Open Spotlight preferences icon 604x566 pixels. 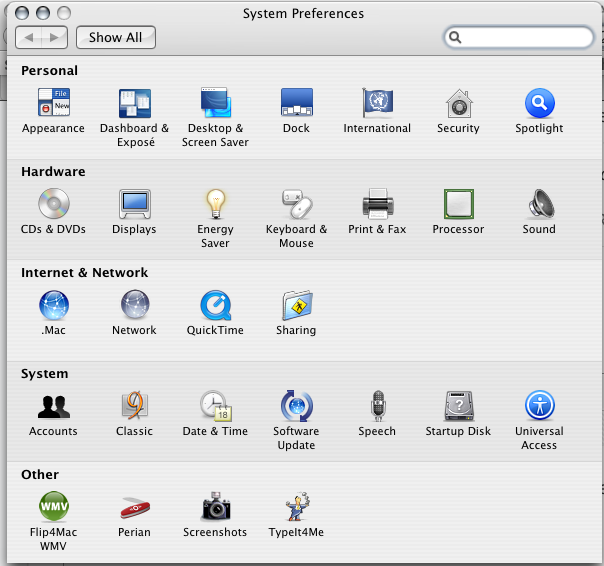click(x=539, y=103)
